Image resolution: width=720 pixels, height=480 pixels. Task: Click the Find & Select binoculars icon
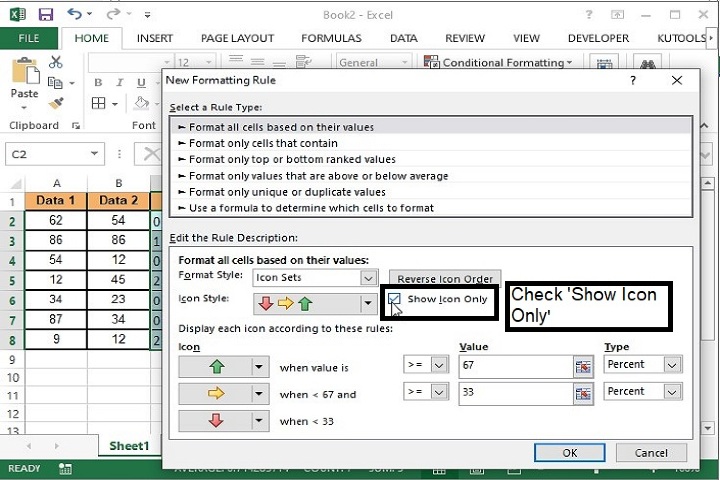(x=647, y=63)
